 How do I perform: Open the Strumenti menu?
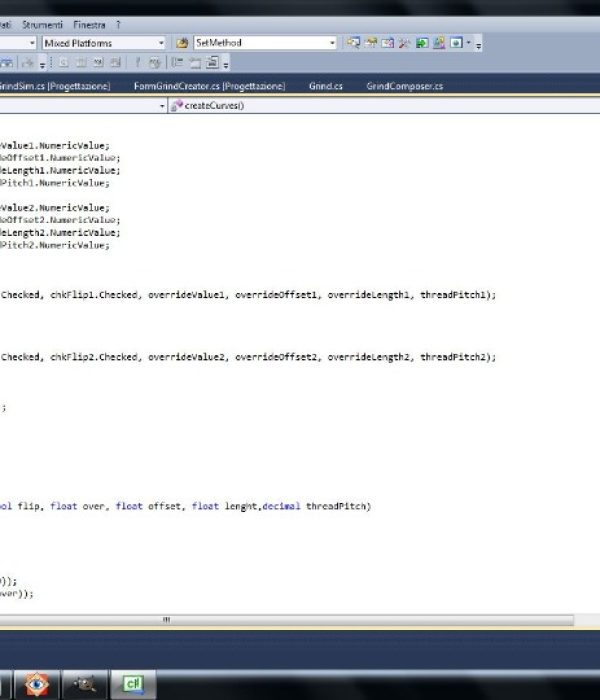[41, 23]
